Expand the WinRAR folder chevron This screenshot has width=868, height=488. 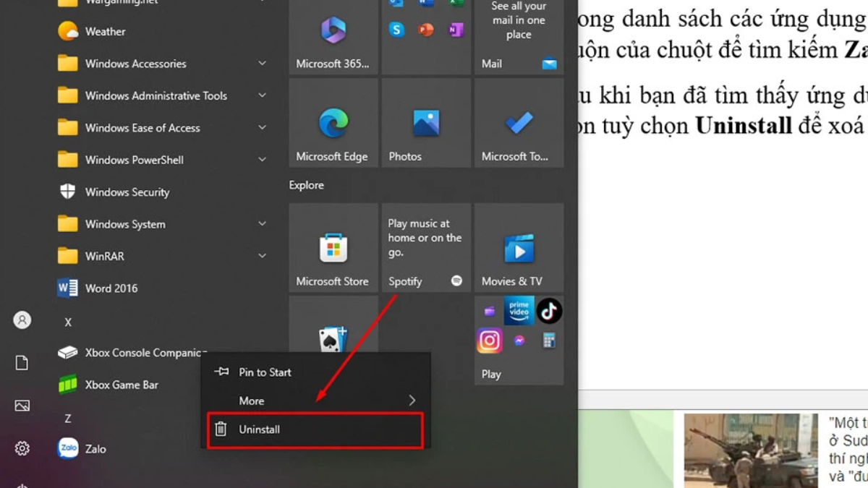click(x=262, y=256)
